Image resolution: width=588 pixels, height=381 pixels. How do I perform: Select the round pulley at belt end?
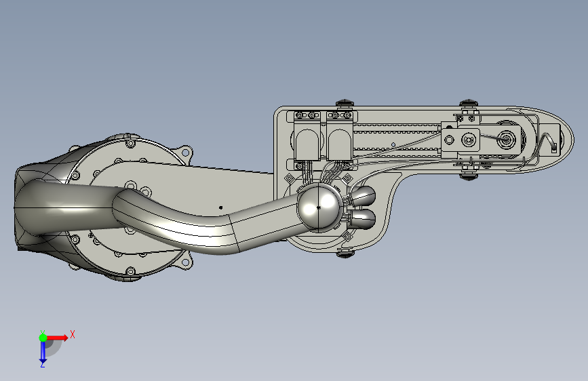pos(507,140)
